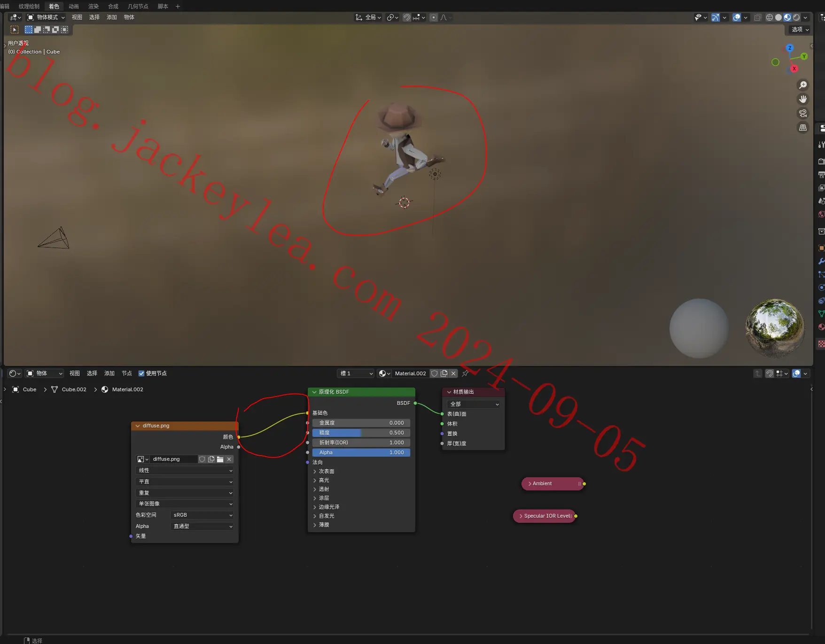Unlink diffuse.png image with X icon
The height and width of the screenshot is (644, 825).
coord(229,459)
